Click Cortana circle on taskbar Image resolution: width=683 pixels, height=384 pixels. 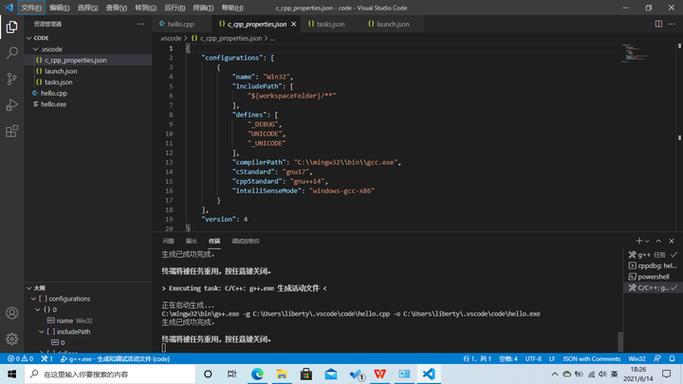pyautogui.click(x=208, y=374)
